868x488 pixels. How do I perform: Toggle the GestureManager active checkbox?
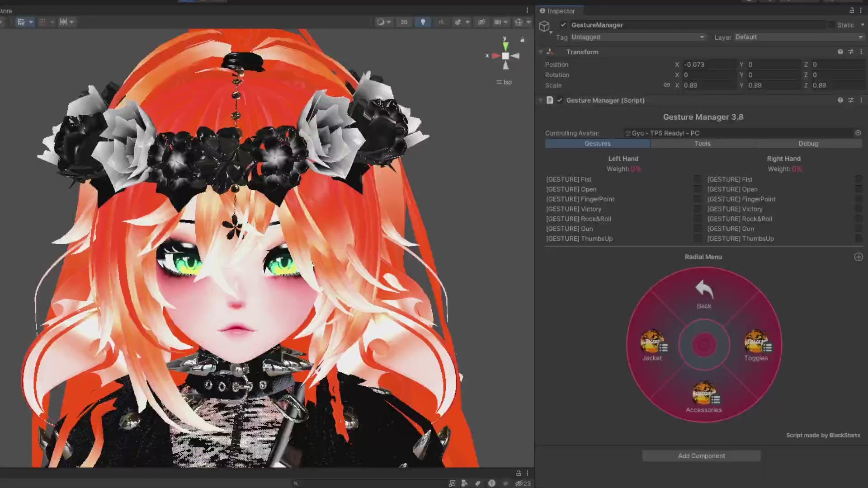[563, 25]
